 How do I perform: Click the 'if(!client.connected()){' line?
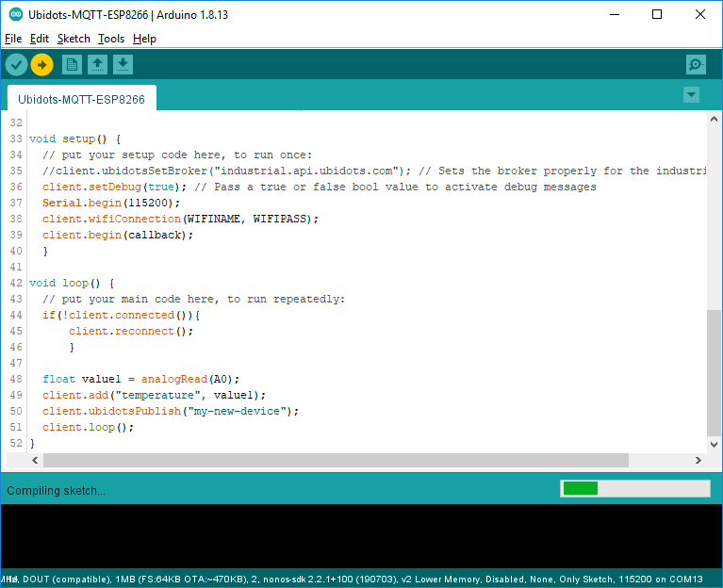point(122,315)
